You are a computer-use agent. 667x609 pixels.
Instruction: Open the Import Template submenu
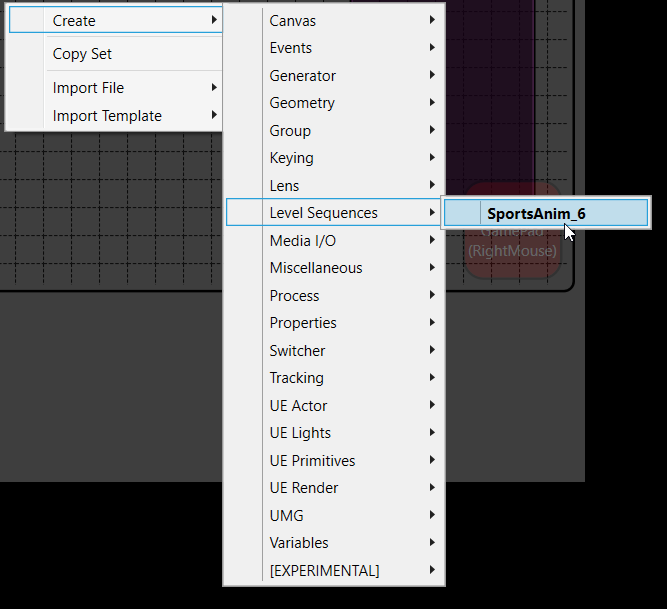pos(107,116)
